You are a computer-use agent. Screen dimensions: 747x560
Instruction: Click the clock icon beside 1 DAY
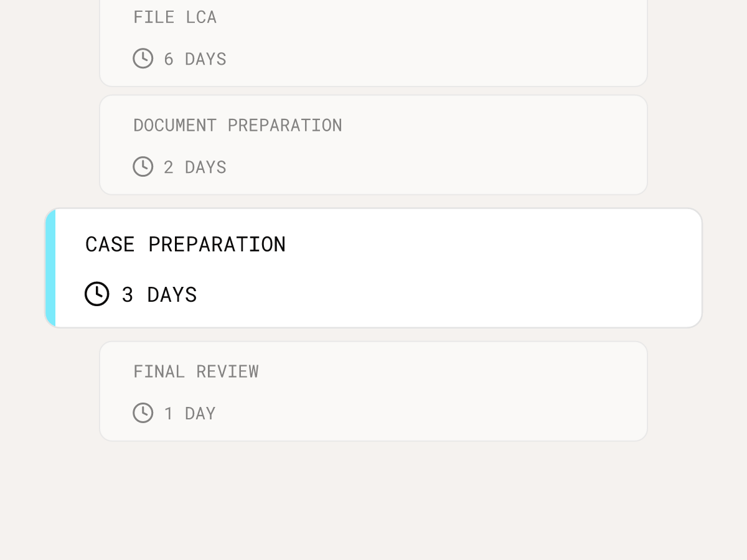tap(143, 413)
